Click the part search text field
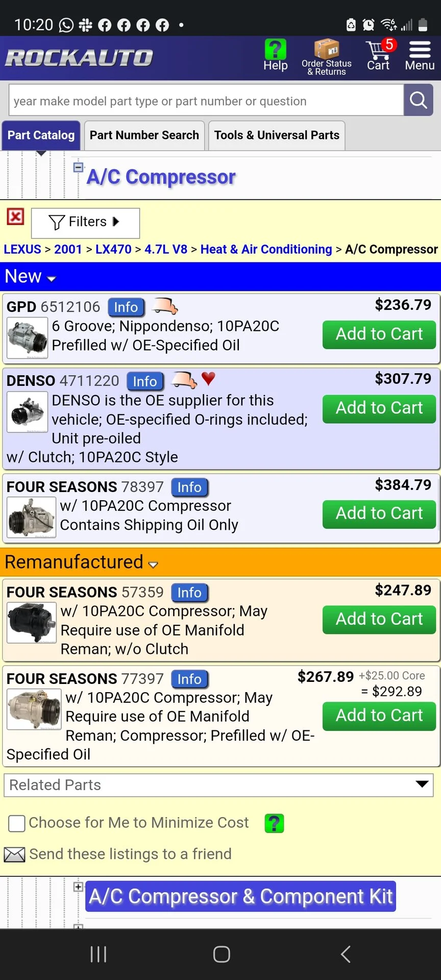441x980 pixels. coord(206,101)
